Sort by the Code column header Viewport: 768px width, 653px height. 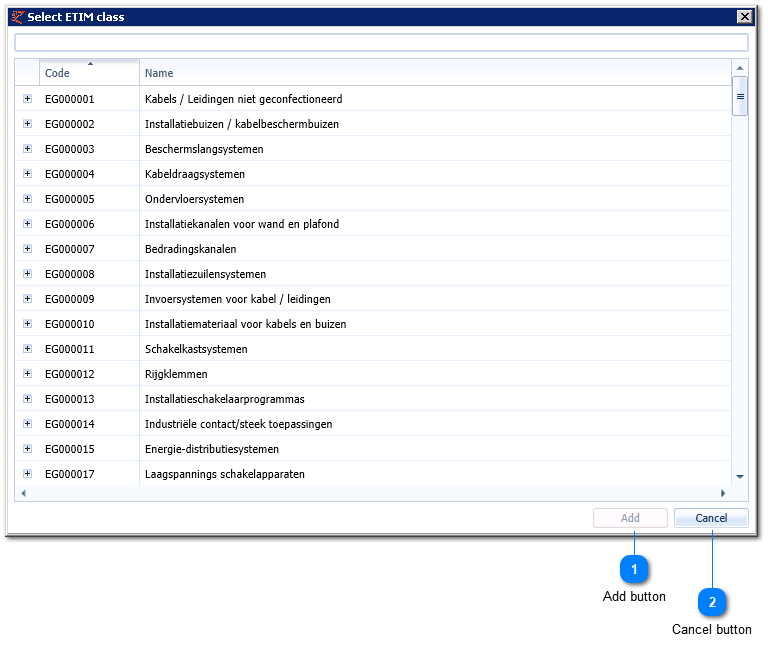click(90, 73)
